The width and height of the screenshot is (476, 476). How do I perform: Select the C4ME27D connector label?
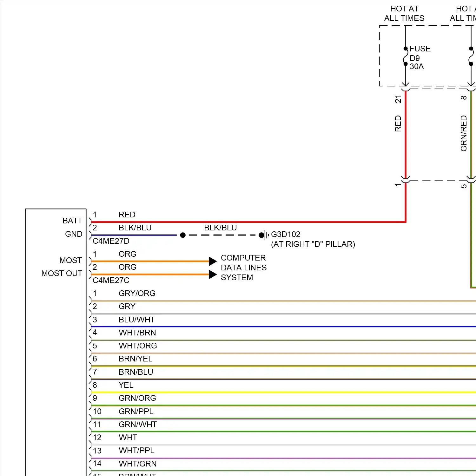pos(111,241)
